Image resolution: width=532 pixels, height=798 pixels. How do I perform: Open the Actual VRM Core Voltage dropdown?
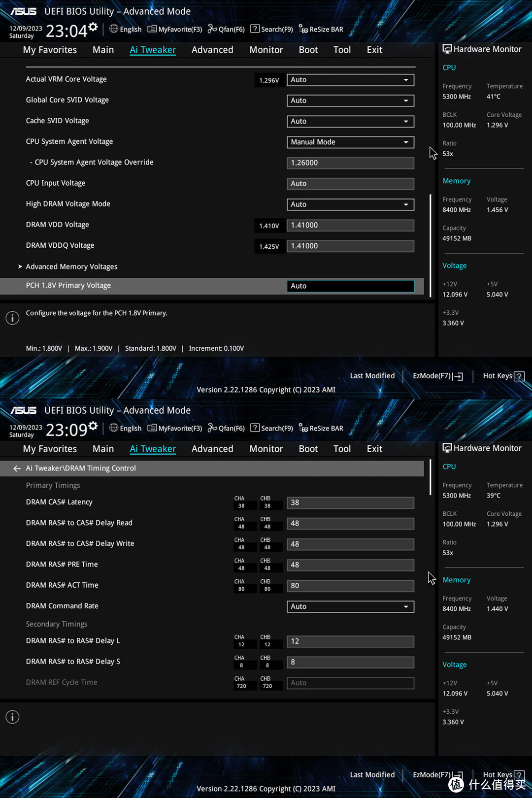point(350,80)
